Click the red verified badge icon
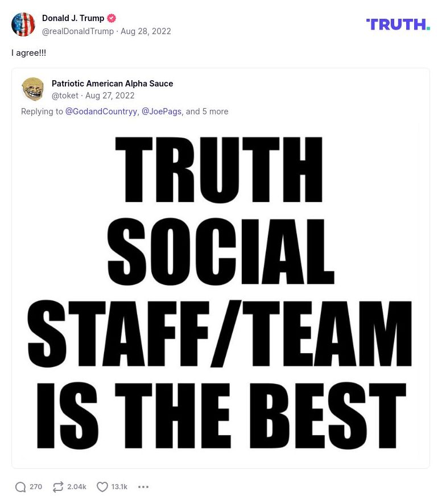 111,18
